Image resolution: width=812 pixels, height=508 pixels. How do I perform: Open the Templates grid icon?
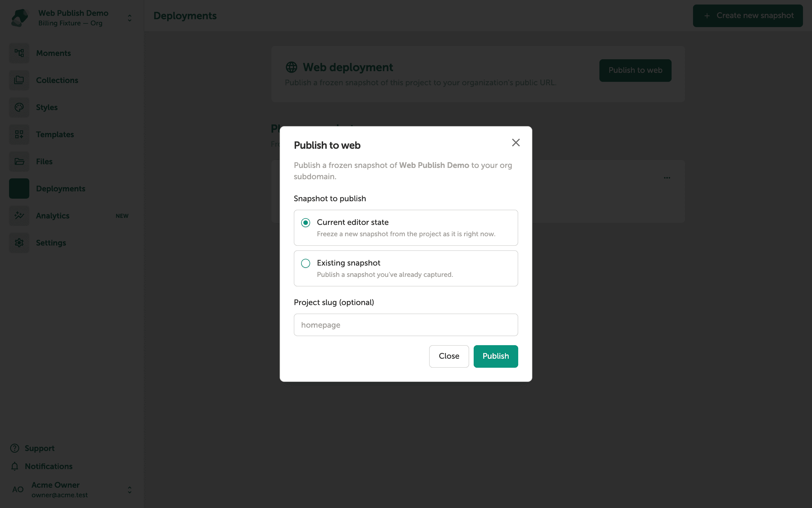[x=19, y=134]
